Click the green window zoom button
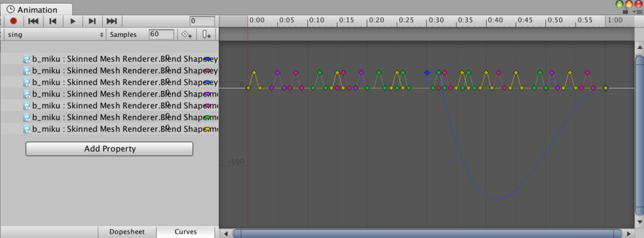The width and height of the screenshot is (644, 238). coord(619,4)
